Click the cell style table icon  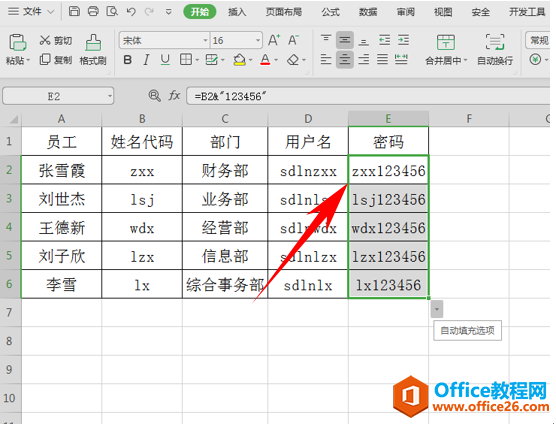212,60
